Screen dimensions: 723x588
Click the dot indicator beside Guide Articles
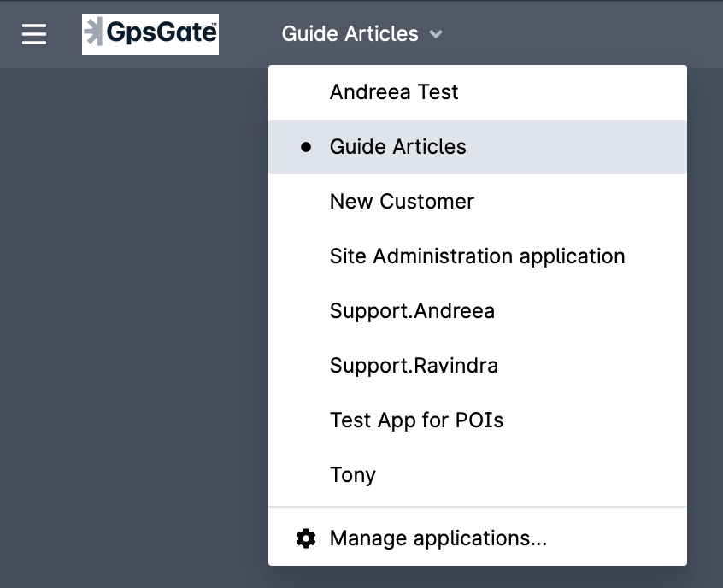pos(306,146)
